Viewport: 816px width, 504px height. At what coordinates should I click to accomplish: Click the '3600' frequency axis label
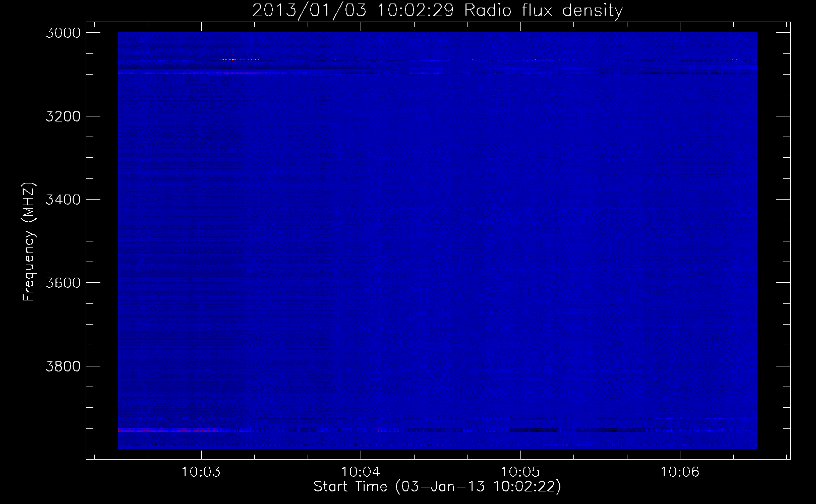coord(63,283)
